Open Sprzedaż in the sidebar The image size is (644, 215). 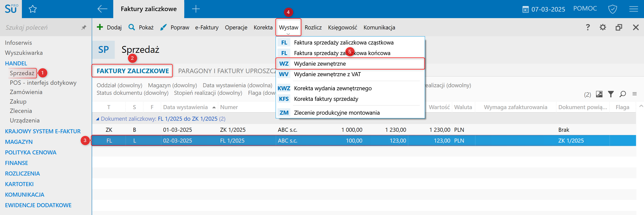click(x=22, y=73)
